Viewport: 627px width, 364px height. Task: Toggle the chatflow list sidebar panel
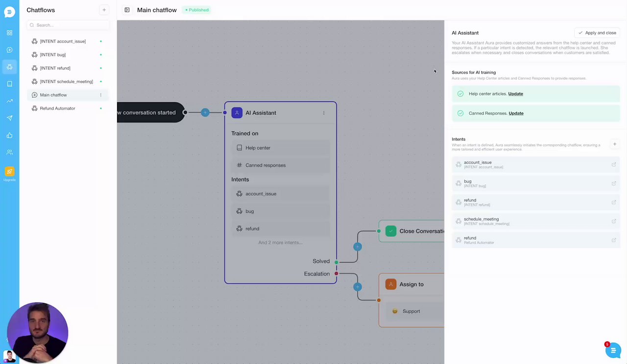coord(127,10)
